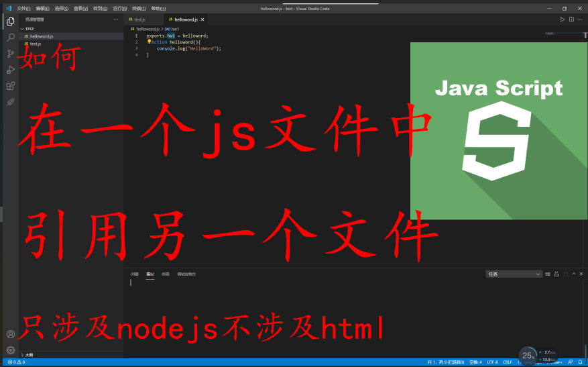Click line number 3 in the gutter

[x=137, y=48]
